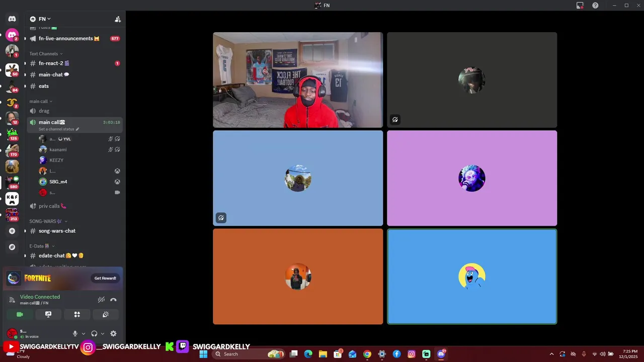Viewport: 644px width, 362px height.
Task: Open the server icon with badge 84
Action: click(x=12, y=86)
